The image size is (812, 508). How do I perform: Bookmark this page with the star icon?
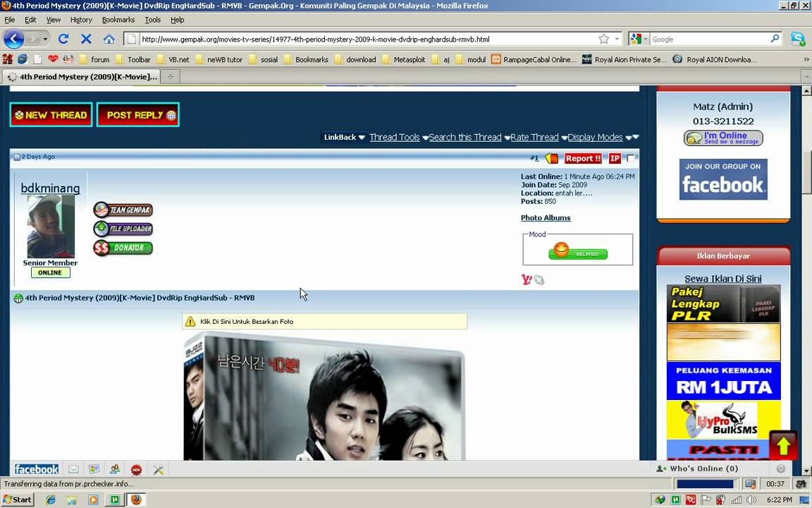[604, 39]
